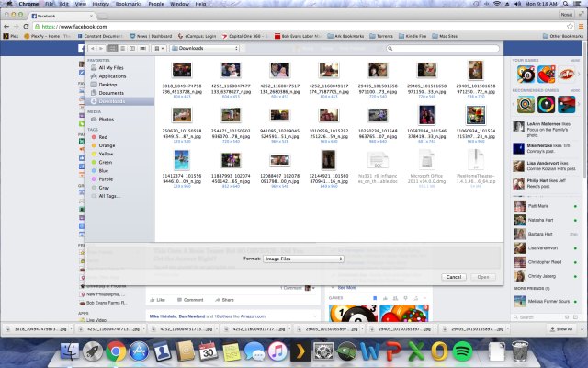Expand options for 4252_116004747713 download
The height and width of the screenshot is (368, 588).
pos(143,329)
